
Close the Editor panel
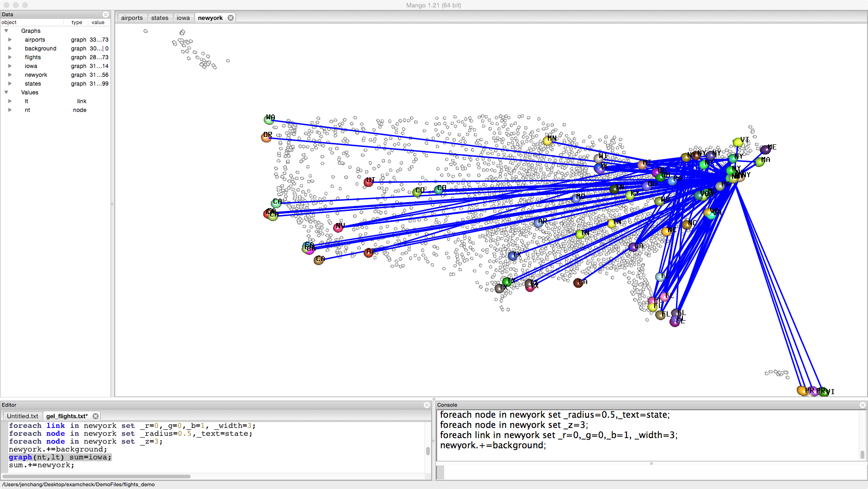click(x=427, y=405)
